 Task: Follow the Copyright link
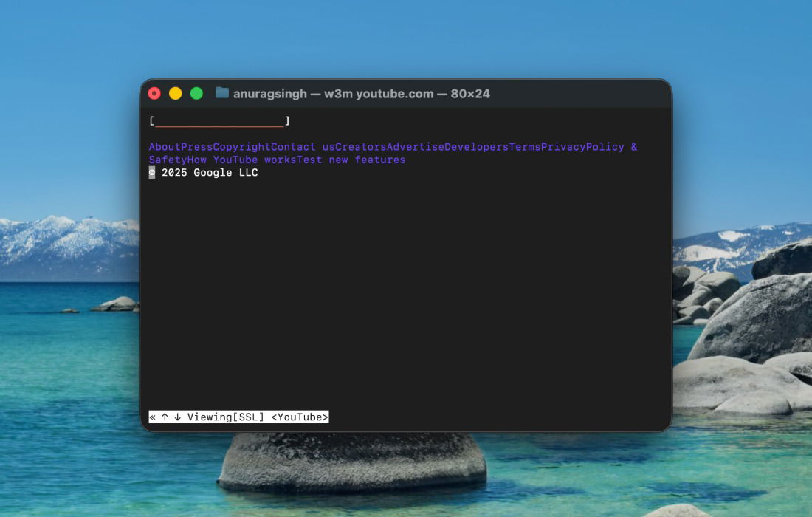click(242, 147)
